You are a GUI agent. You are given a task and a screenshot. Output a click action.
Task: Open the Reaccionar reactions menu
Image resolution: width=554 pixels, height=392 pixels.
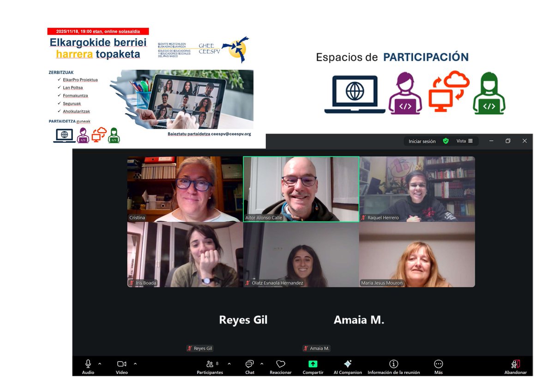280,365
